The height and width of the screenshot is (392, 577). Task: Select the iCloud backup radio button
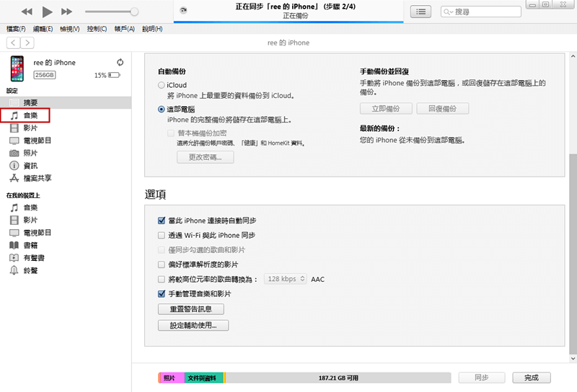pyautogui.click(x=161, y=85)
